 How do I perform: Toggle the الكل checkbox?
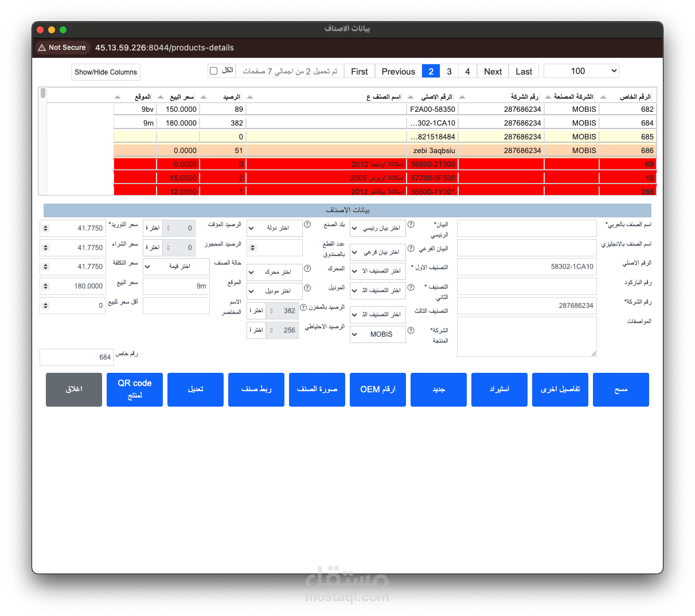[213, 71]
